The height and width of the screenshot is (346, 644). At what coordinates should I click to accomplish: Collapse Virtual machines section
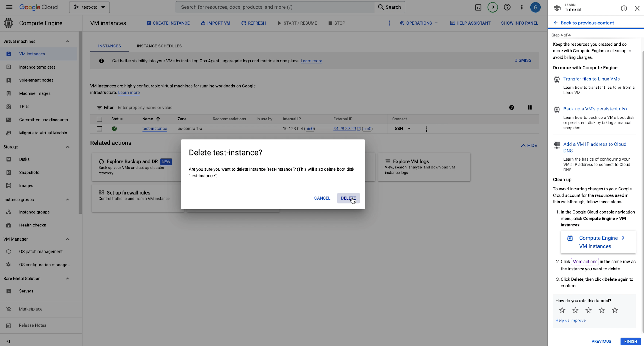pyautogui.click(x=68, y=42)
